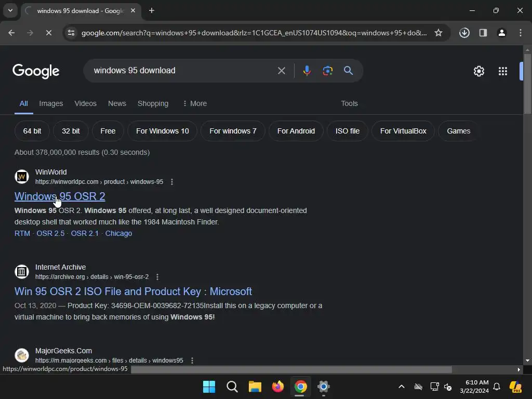
Task: Open notifications bell in system tray
Action: tap(497, 387)
